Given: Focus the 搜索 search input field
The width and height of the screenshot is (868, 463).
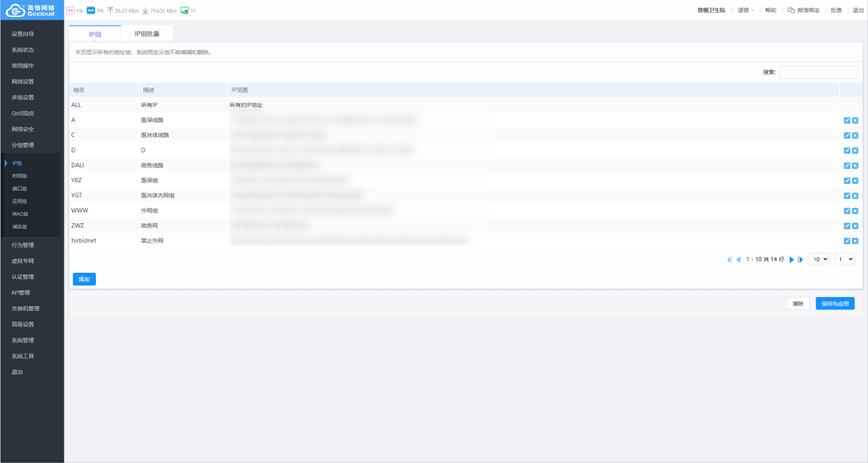Looking at the screenshot, I should 818,72.
